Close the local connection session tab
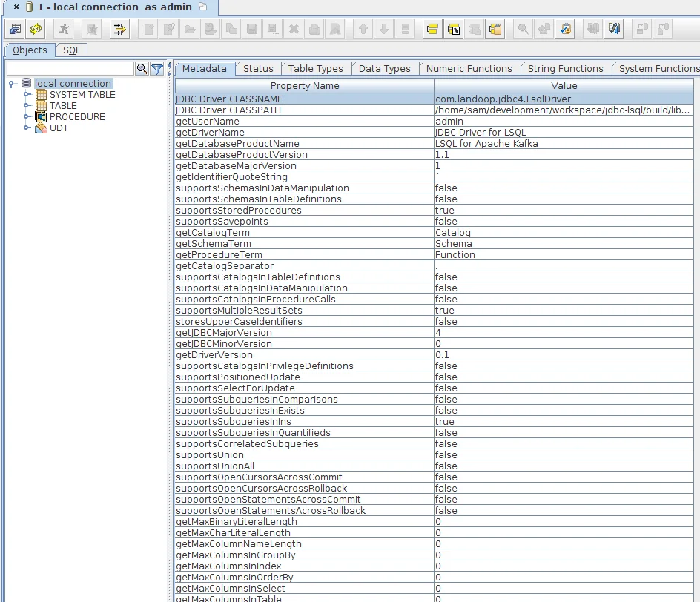This screenshot has height=602, width=700. click(x=16, y=7)
